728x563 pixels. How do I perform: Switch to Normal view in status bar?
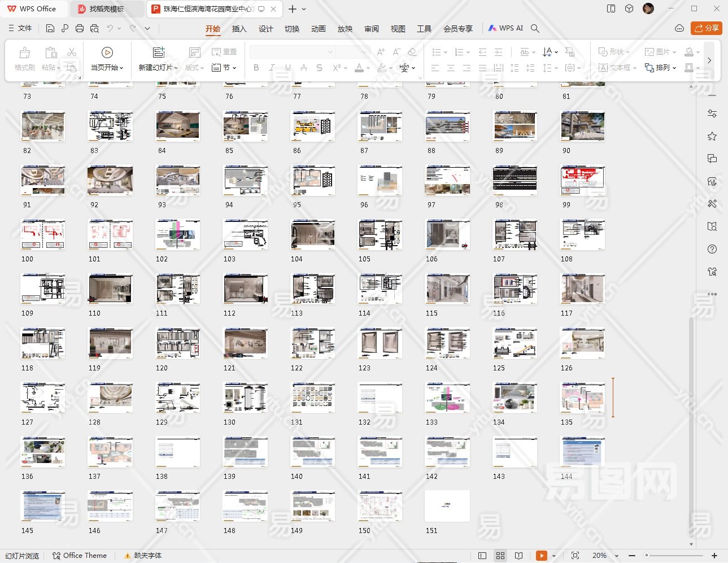[482, 556]
